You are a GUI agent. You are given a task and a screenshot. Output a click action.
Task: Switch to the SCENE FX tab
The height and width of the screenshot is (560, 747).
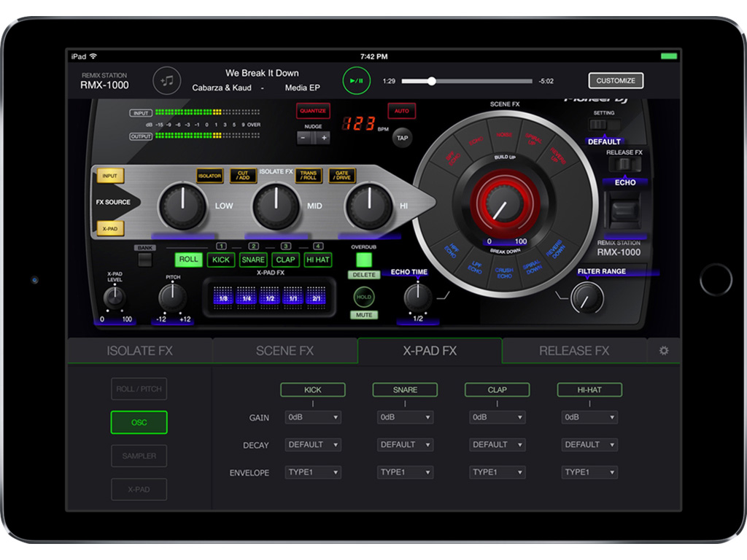[x=284, y=350]
